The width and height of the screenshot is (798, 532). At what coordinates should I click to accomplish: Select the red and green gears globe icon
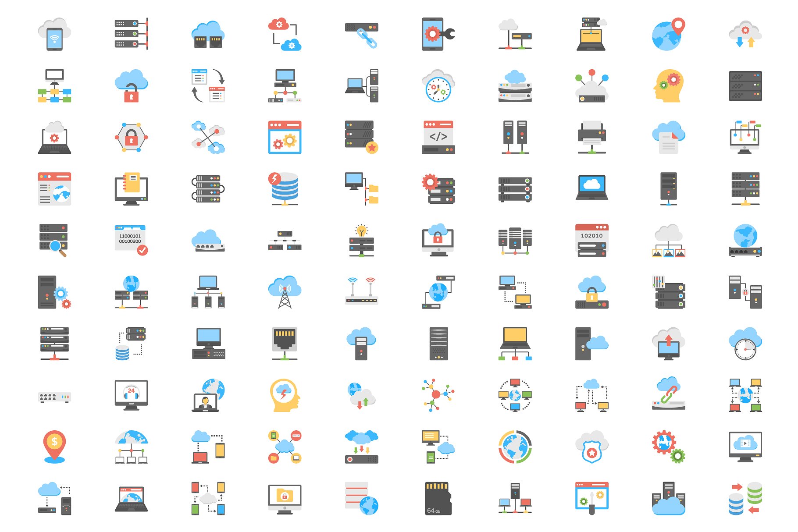point(668,447)
